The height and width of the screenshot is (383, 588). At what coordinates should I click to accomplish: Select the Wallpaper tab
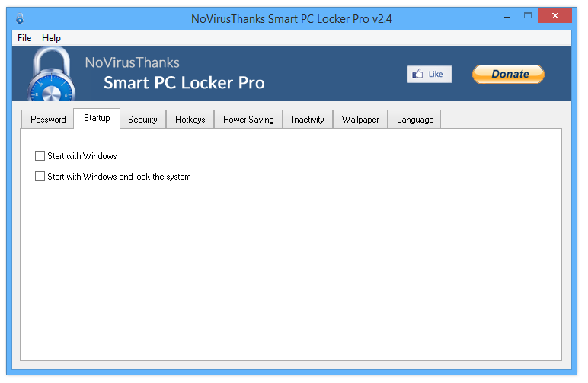pos(360,120)
